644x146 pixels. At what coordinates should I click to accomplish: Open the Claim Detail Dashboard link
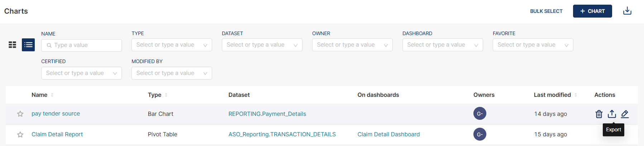coord(388,135)
